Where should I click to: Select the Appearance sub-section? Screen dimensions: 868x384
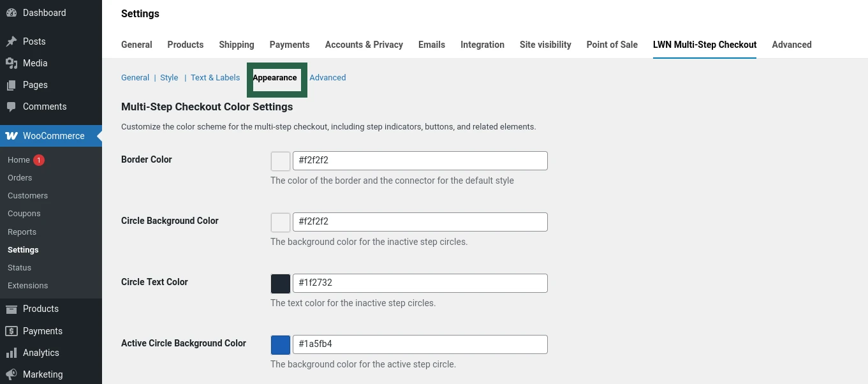point(275,78)
